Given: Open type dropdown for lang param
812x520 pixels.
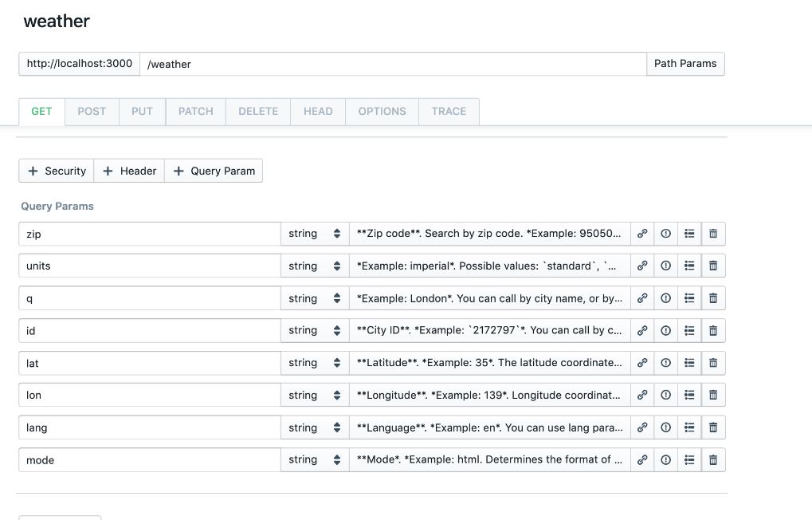Looking at the screenshot, I should pos(315,427).
